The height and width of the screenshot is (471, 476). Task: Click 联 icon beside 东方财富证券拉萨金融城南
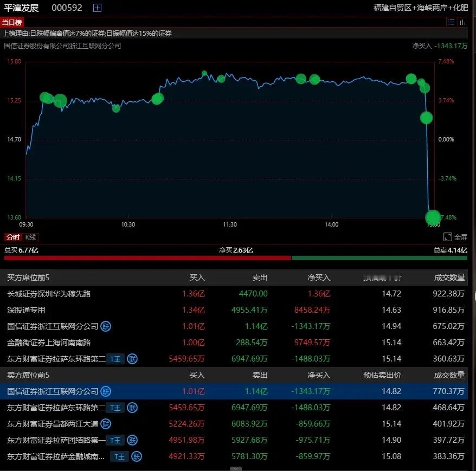click(136, 456)
